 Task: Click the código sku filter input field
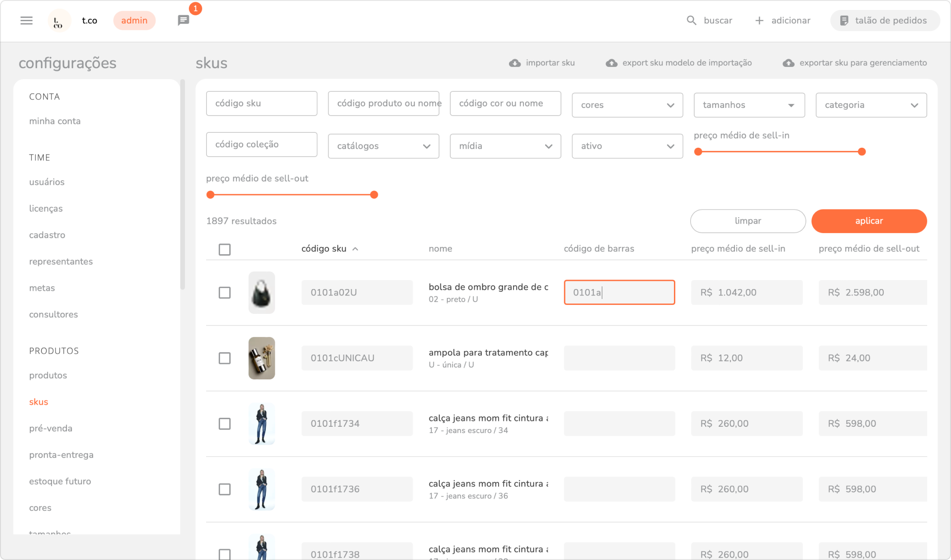point(261,103)
